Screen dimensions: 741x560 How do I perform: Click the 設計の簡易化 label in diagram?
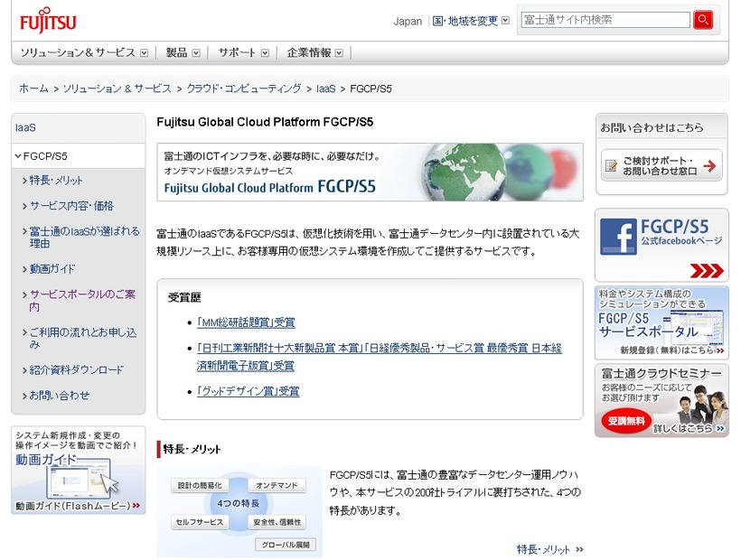tap(200, 485)
